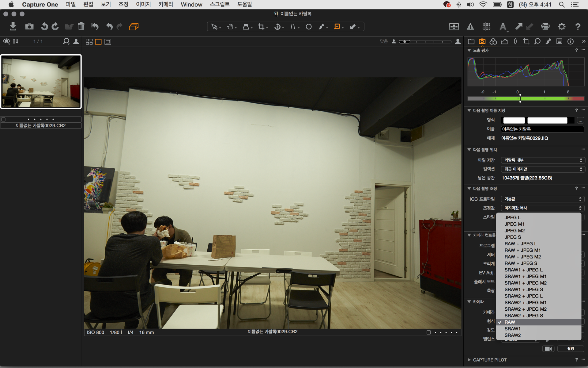The height and width of the screenshot is (368, 588).
Task: Choose RAW + JPEG L format option
Action: (x=520, y=243)
